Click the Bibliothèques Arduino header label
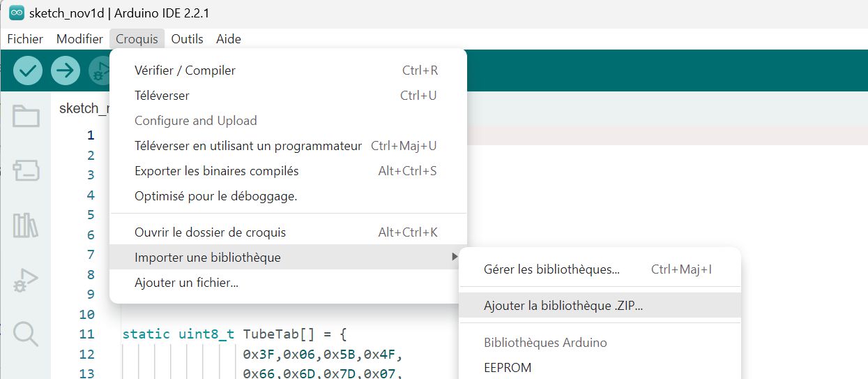 (x=545, y=343)
